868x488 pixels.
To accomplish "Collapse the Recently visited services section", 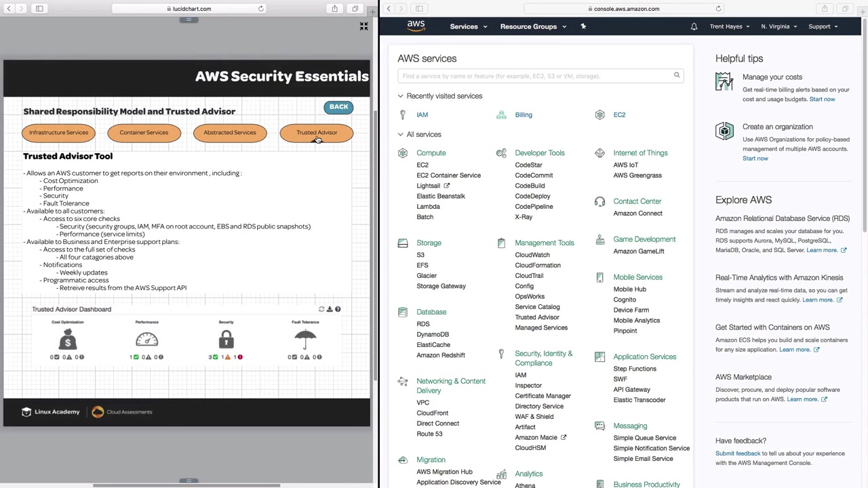I will point(440,96).
